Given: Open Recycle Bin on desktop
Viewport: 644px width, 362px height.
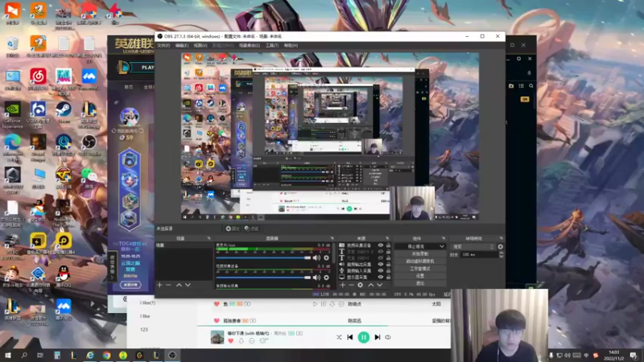Looking at the screenshot, I should pos(13,46).
